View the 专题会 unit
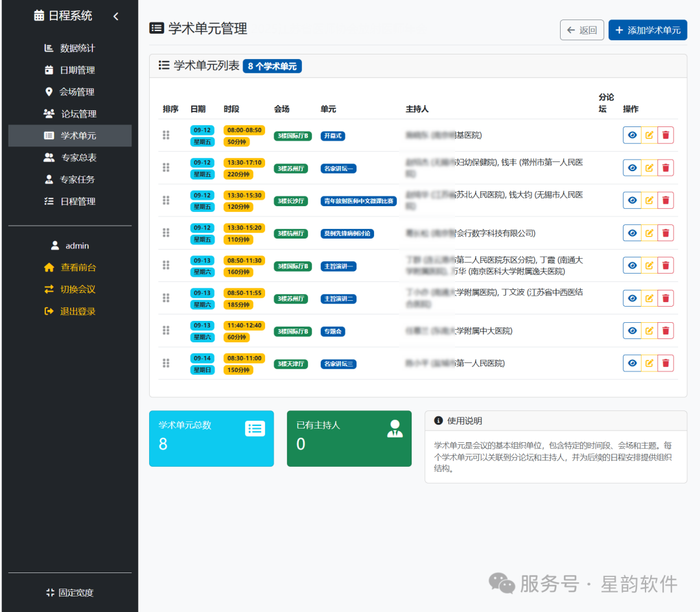700x612 pixels. 632,331
